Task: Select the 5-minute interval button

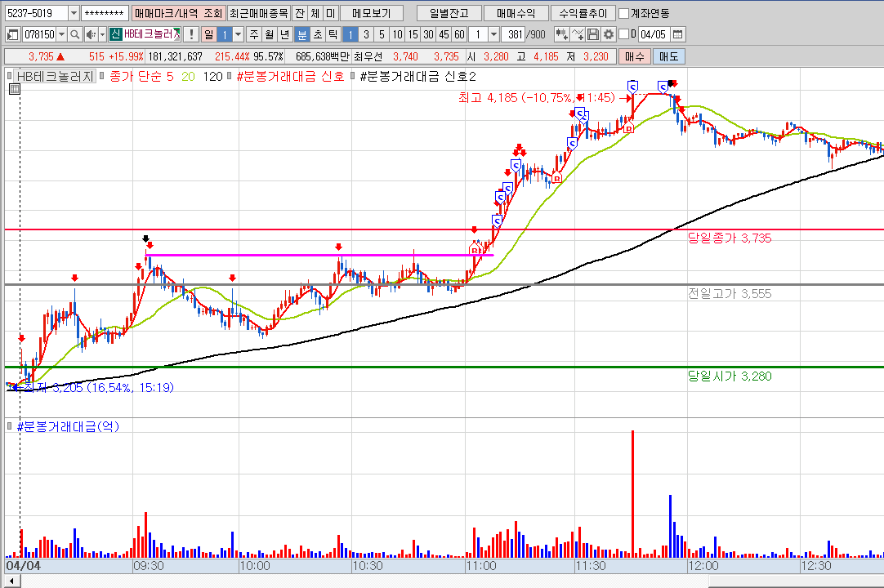Action: pyautogui.click(x=382, y=34)
